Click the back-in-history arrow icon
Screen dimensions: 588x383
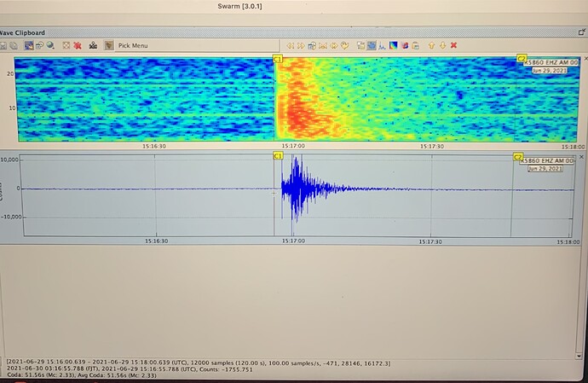(344, 46)
